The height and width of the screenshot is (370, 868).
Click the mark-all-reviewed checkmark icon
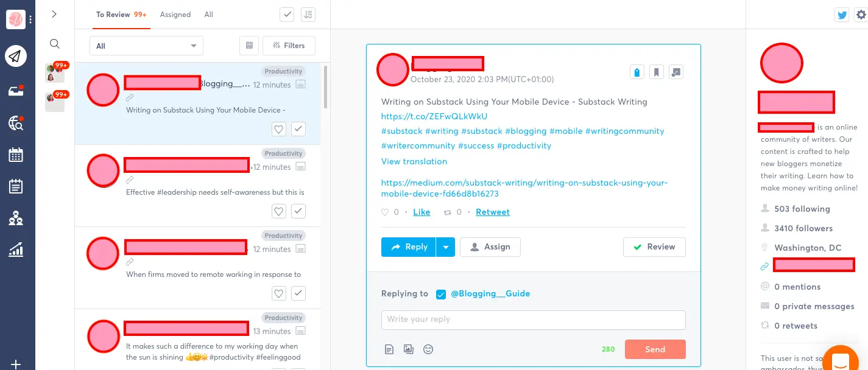[x=288, y=15]
